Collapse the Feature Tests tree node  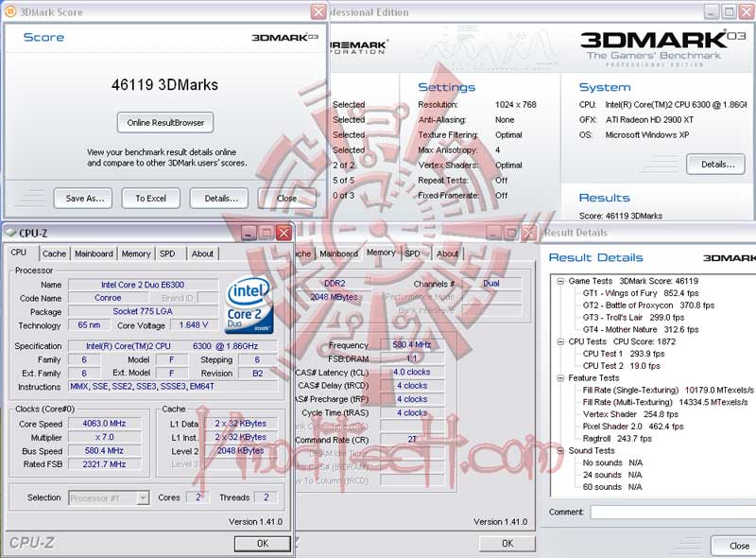[560, 378]
